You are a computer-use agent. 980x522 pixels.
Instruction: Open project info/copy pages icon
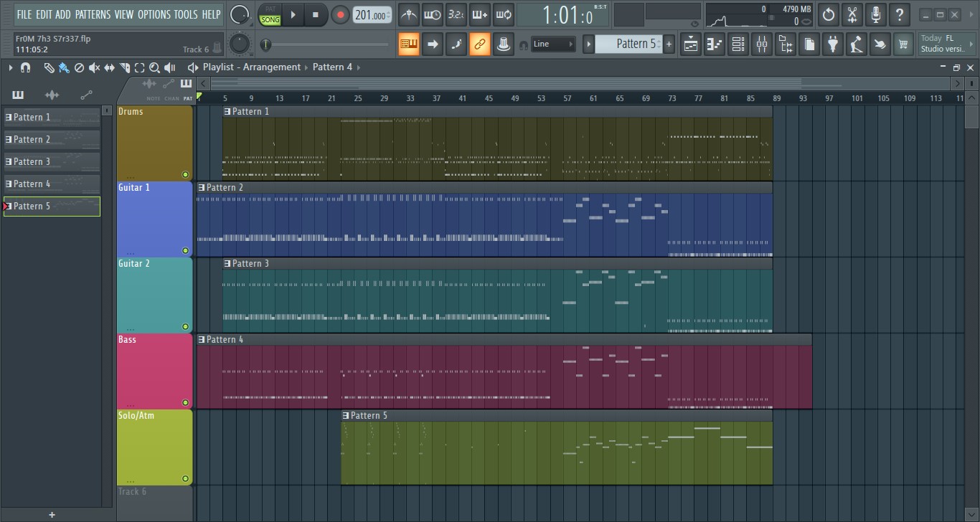point(809,44)
